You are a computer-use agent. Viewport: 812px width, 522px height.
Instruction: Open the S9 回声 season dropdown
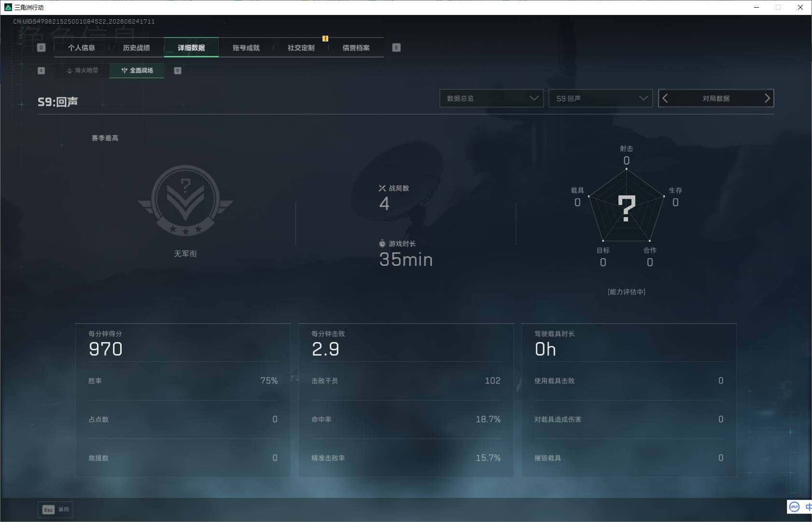pyautogui.click(x=601, y=98)
